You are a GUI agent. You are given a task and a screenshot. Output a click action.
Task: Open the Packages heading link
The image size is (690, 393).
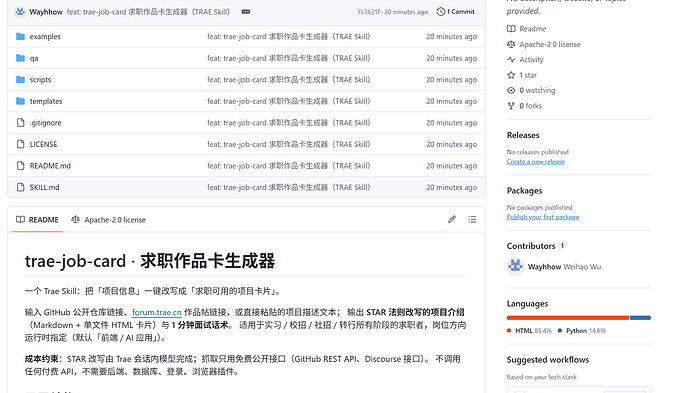point(524,191)
